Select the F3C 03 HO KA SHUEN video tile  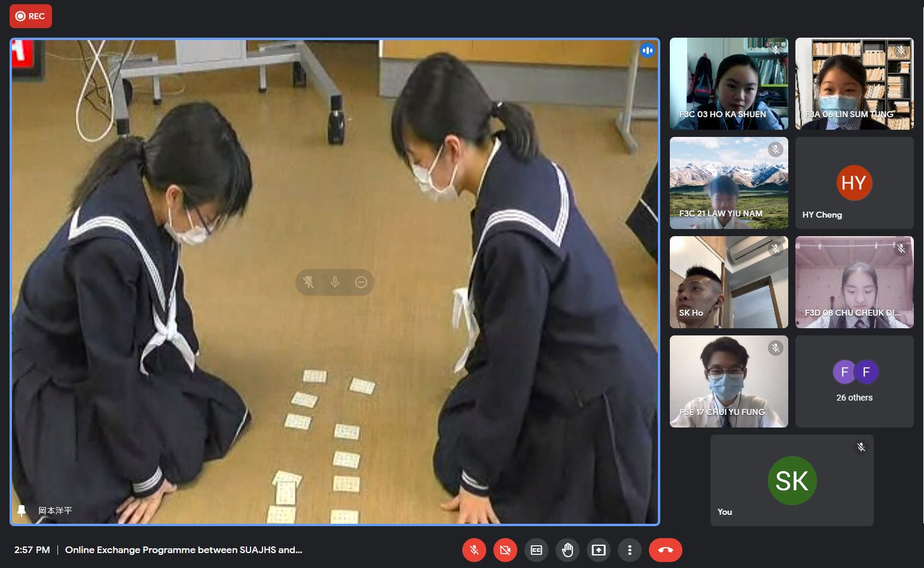click(728, 84)
